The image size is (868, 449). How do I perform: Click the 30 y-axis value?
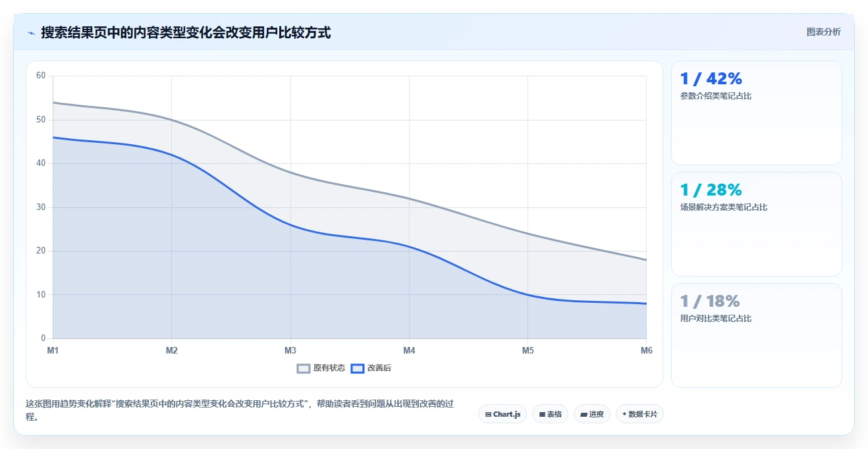pyautogui.click(x=41, y=207)
